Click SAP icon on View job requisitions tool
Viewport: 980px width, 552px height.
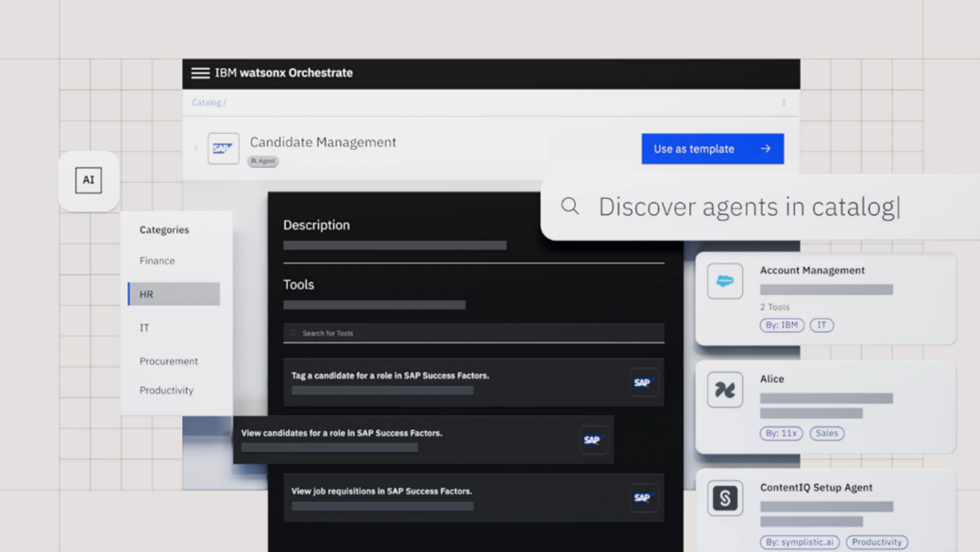click(644, 497)
